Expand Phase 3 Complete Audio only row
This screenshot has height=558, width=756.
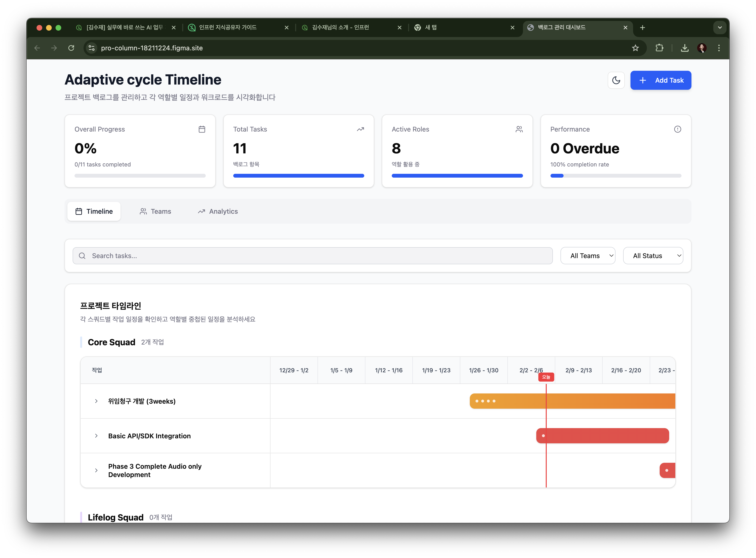pyautogui.click(x=96, y=470)
